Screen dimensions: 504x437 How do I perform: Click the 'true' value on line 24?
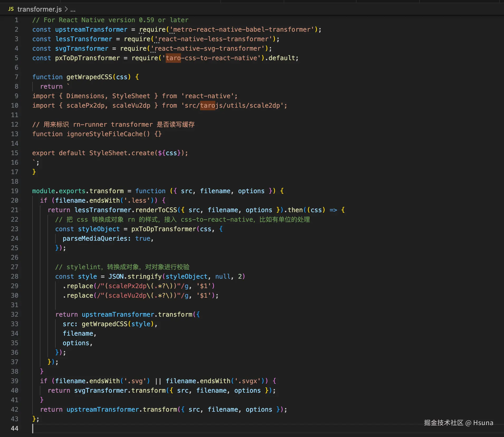[x=143, y=239]
